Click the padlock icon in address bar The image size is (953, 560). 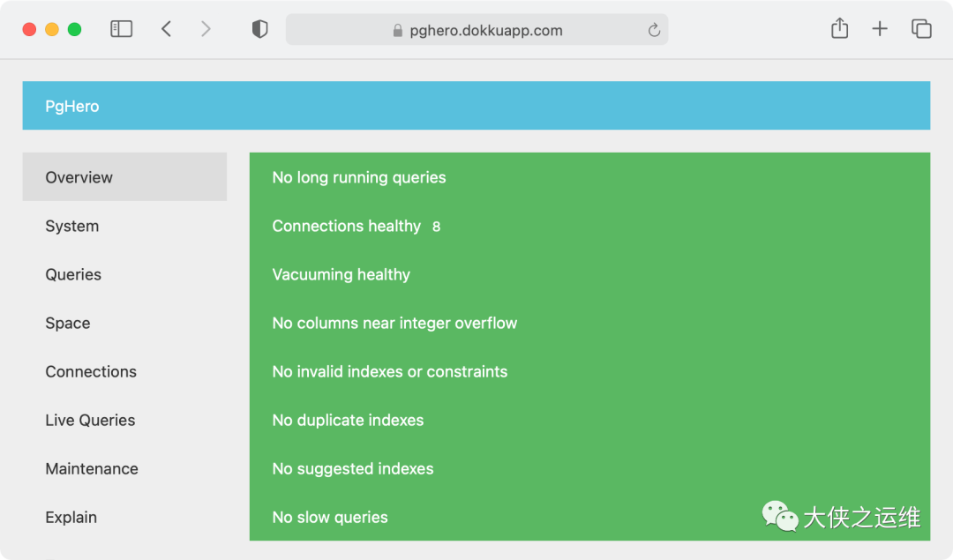point(397,30)
